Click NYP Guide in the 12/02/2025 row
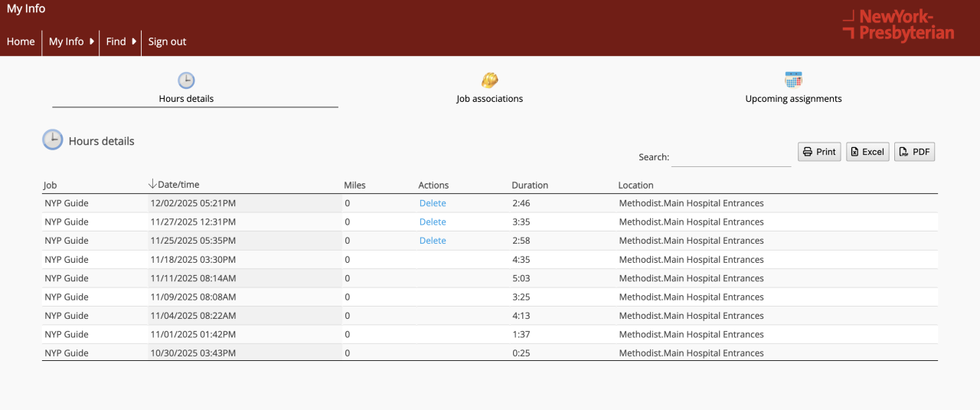Viewport: 980px width, 410px height. point(67,203)
